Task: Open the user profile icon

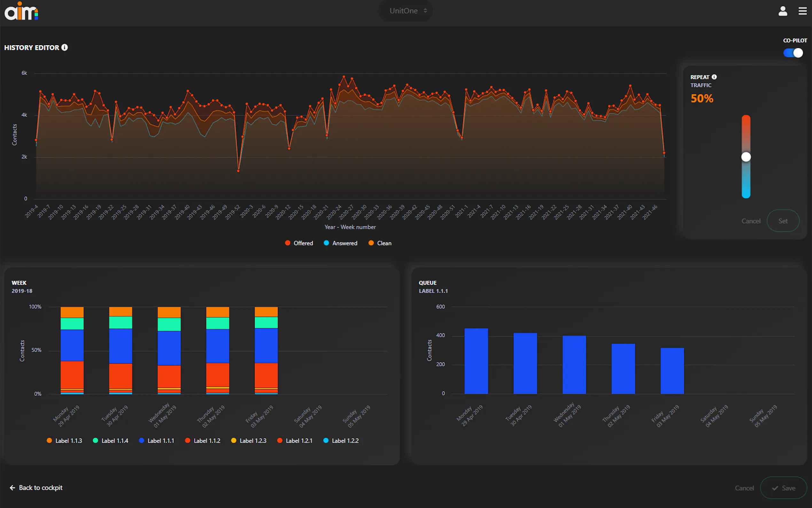Action: pyautogui.click(x=783, y=11)
